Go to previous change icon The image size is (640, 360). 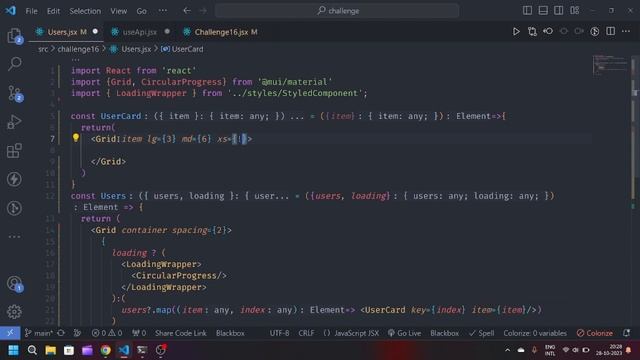(x=548, y=31)
